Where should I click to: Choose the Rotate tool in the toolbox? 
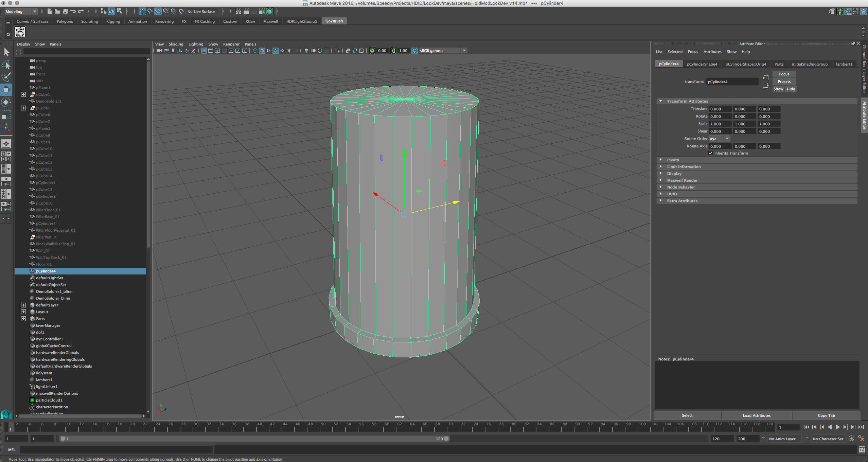coord(6,102)
